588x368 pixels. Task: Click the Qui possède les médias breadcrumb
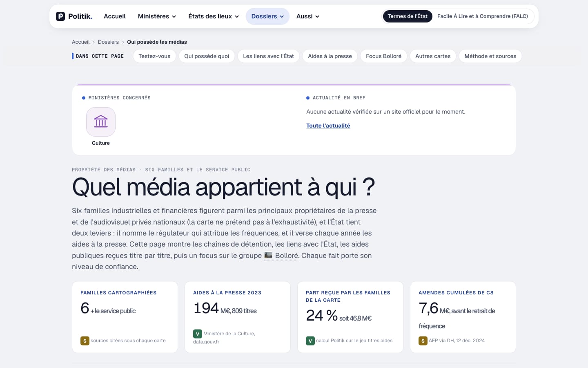pyautogui.click(x=157, y=42)
